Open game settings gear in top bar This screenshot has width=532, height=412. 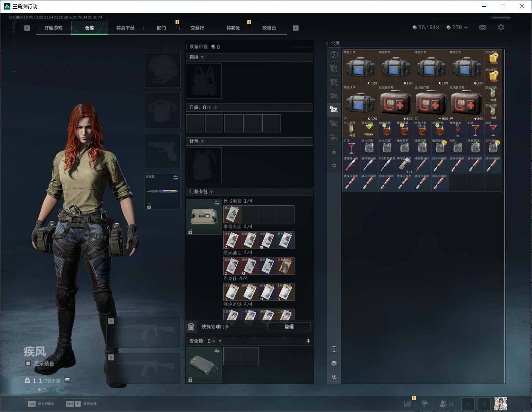click(x=501, y=27)
